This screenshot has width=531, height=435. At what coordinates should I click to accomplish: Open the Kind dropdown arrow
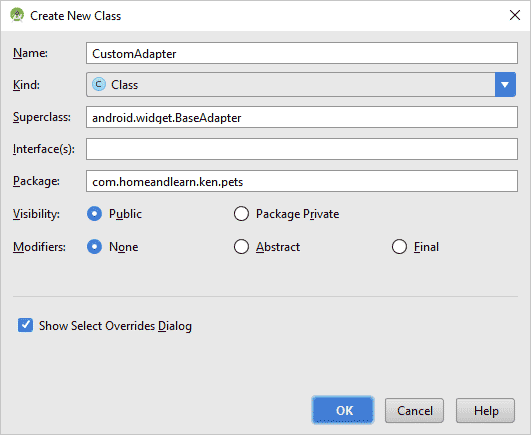click(505, 84)
